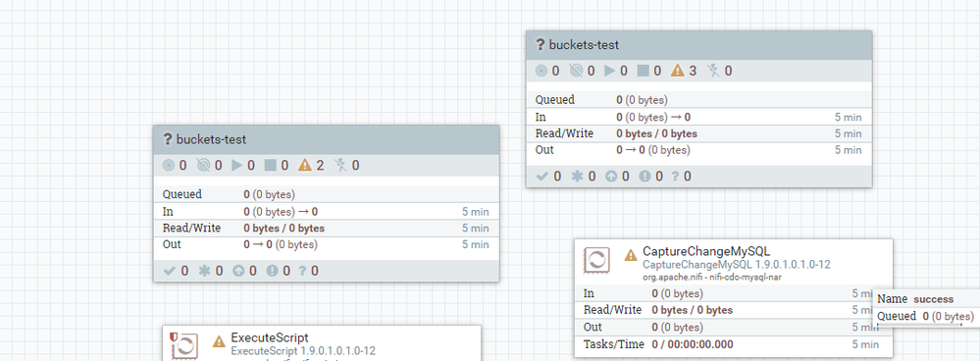Click not-transmitting ports icon in buckets-test with 3 invalid

576,71
